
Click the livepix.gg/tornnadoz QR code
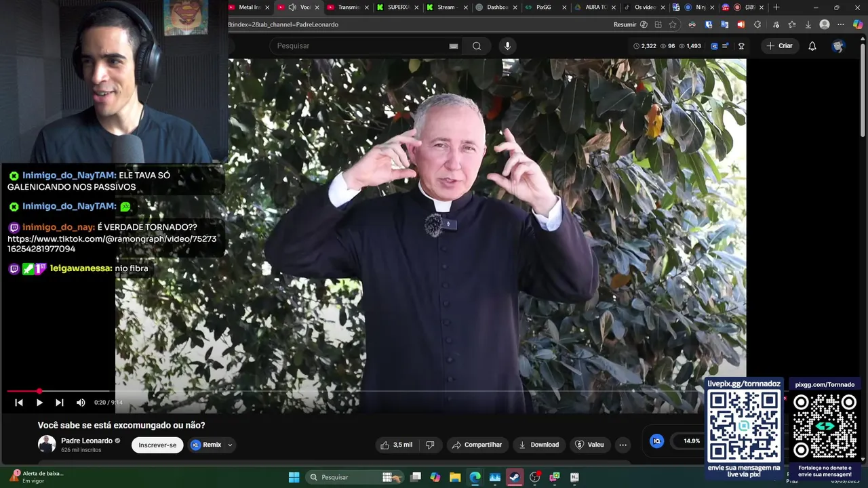tap(745, 425)
